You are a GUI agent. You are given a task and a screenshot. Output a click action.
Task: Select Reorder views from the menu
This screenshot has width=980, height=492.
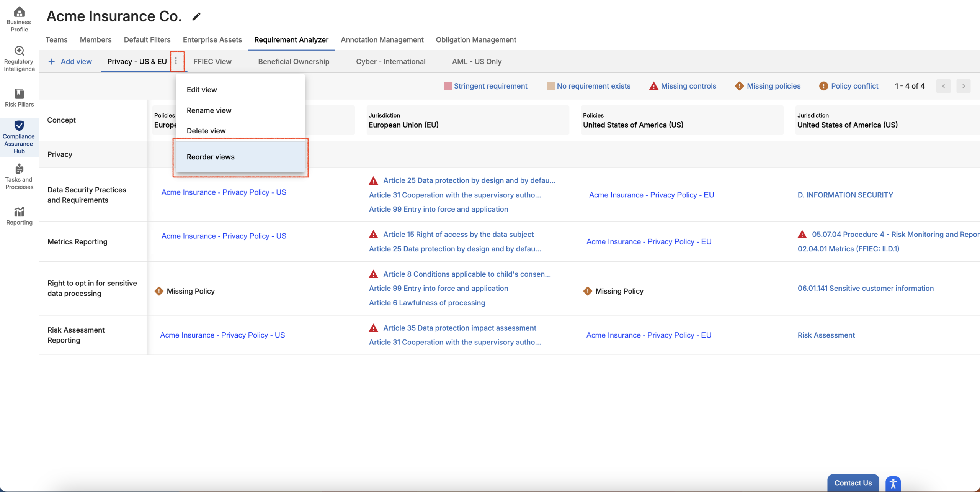[x=240, y=157]
